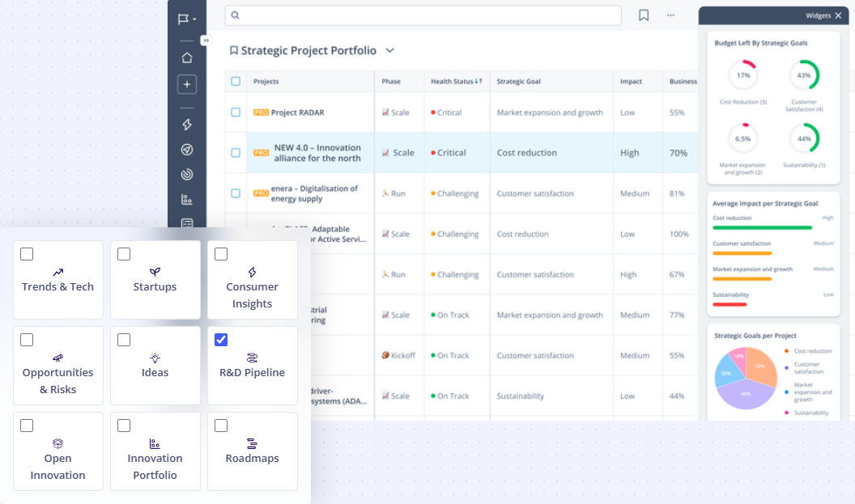This screenshot has height=504, width=855.
Task: Click the Trends & Tech arrow icon
Action: coord(57,272)
